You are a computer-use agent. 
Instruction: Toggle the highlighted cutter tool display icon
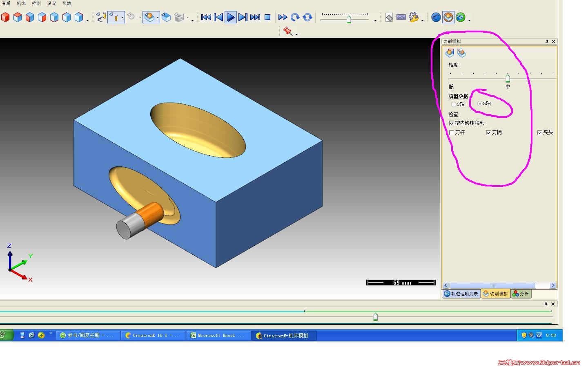pyautogui.click(x=114, y=17)
